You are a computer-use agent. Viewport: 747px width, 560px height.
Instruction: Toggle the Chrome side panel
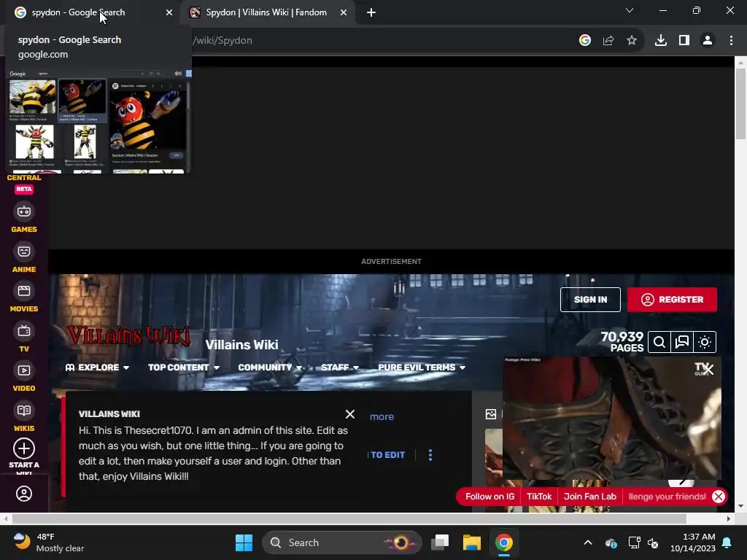pos(684,41)
